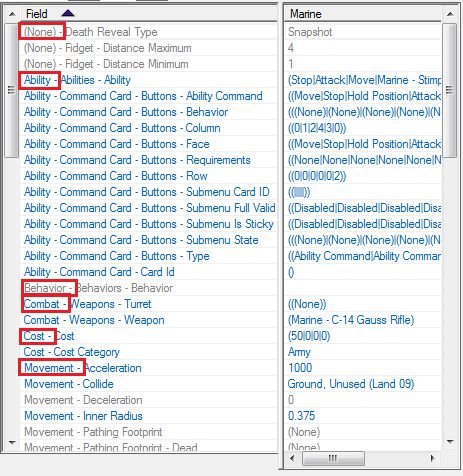This screenshot has height=476, width=463.
Task: Select Movement - Acceleration field
Action: coord(83,368)
